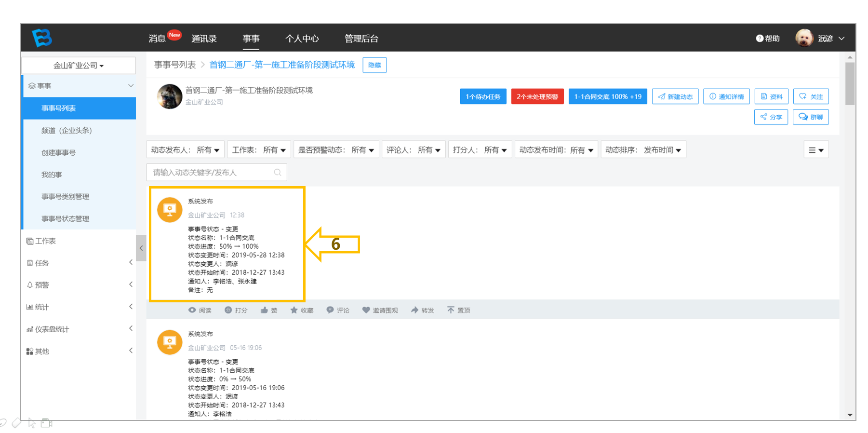The height and width of the screenshot is (433, 868).
Task: Open 评论 comment bubble icon
Action: [x=330, y=310]
